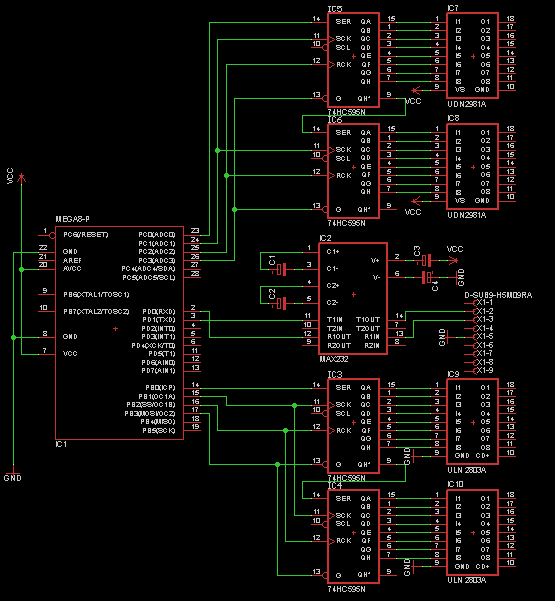
Task: Click the GND symbol below the left rail
Action: tap(13, 471)
